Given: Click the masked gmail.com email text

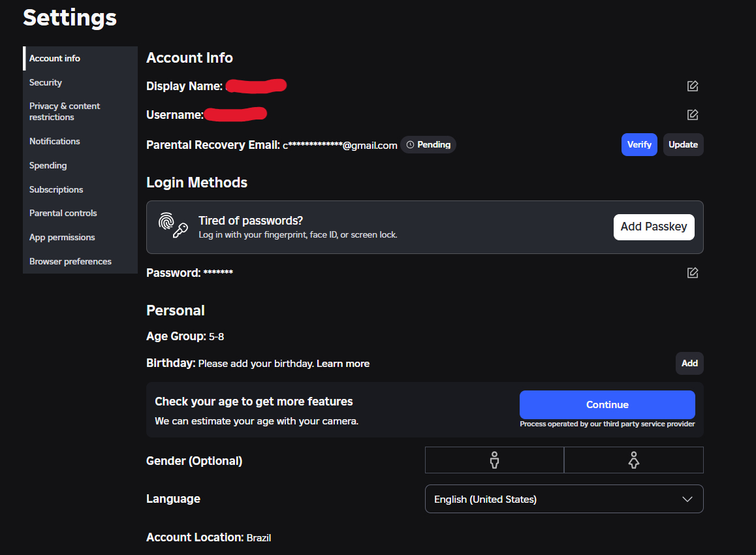Looking at the screenshot, I should [x=340, y=145].
